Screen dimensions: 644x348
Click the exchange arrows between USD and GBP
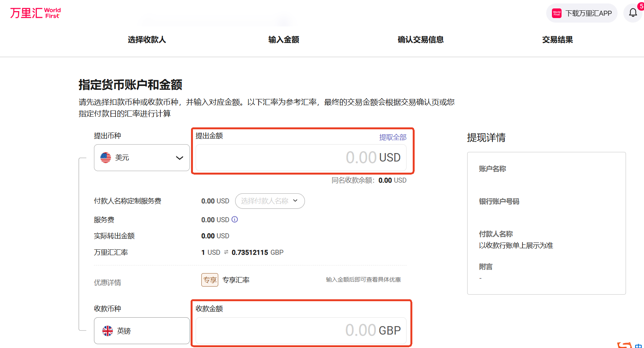(x=226, y=252)
